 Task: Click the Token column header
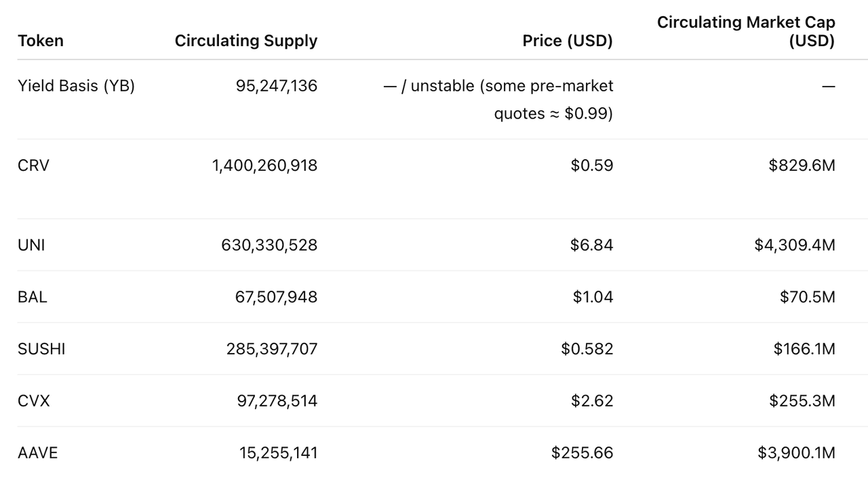pyautogui.click(x=41, y=41)
